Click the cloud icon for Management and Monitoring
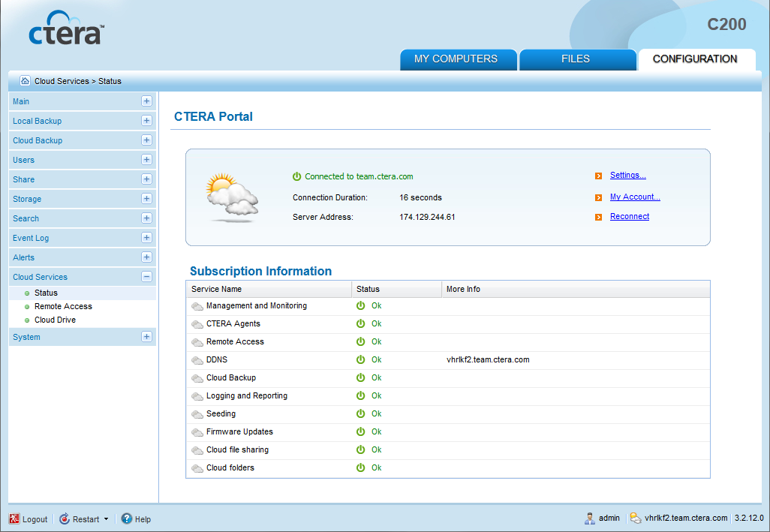 197,306
